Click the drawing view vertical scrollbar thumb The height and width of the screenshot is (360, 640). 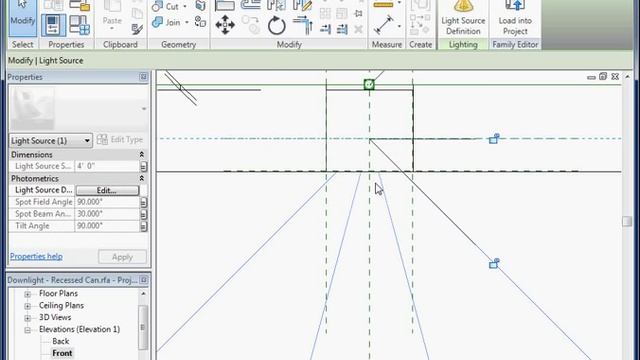pos(627,221)
